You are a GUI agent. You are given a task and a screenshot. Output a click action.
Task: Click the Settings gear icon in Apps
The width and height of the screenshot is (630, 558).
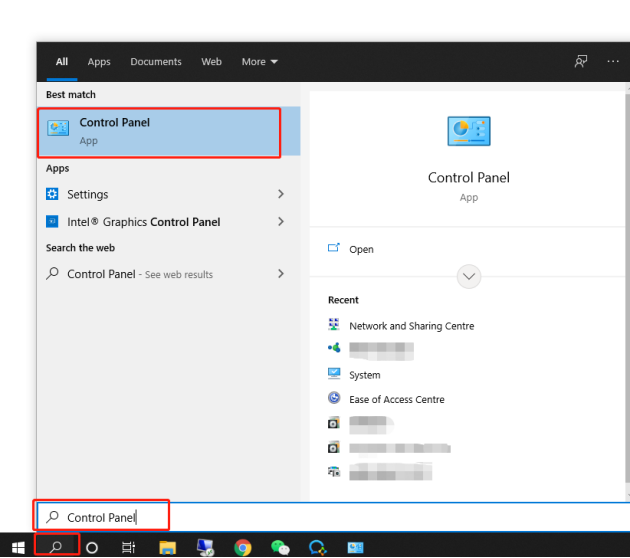tap(52, 194)
